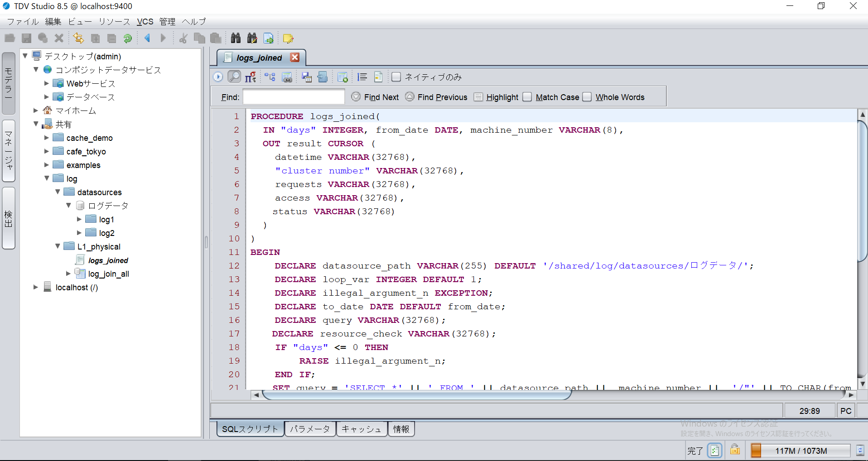Select logs_joined in the resource tree

click(x=108, y=260)
